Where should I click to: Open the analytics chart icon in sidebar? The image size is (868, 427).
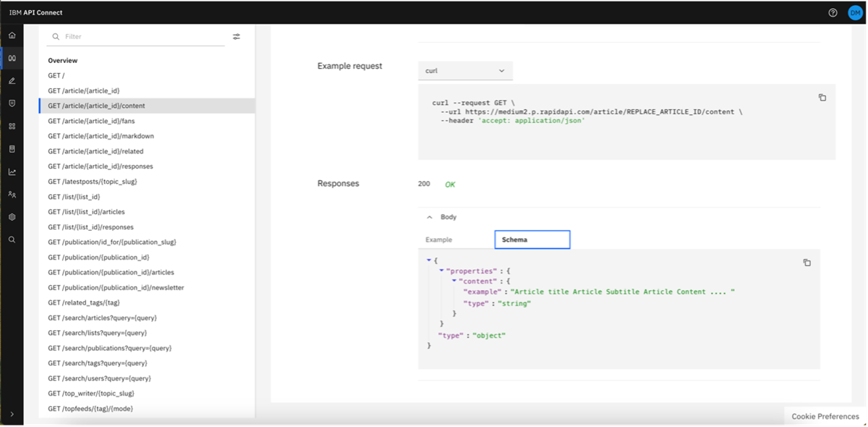12,172
